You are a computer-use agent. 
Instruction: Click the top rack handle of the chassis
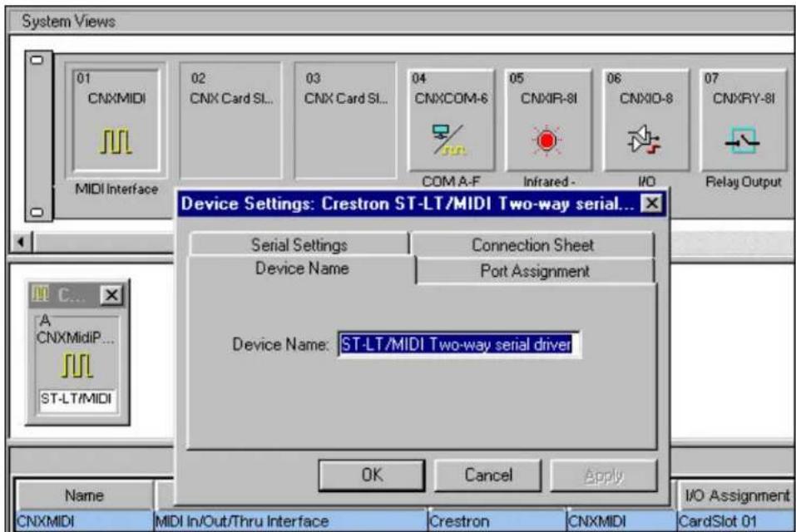pos(37,60)
